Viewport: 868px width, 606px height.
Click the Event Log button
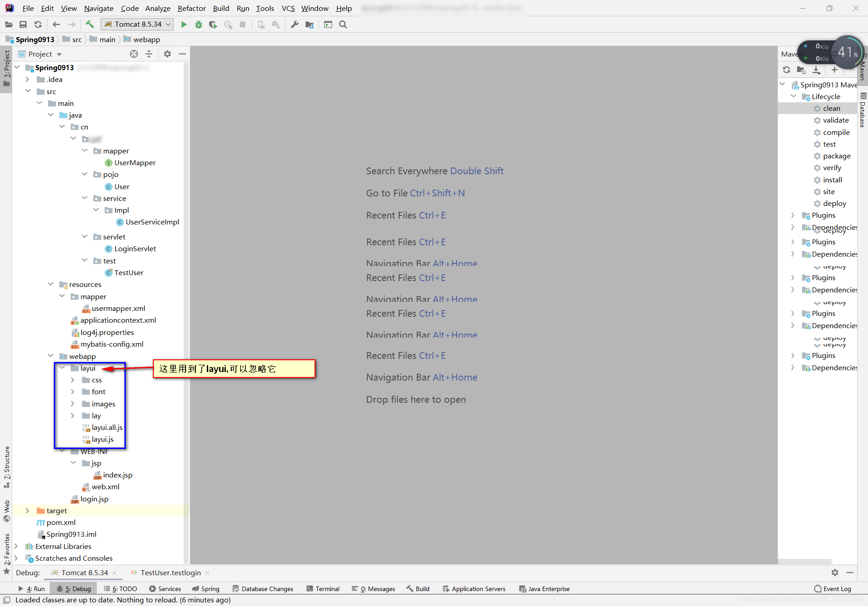833,589
